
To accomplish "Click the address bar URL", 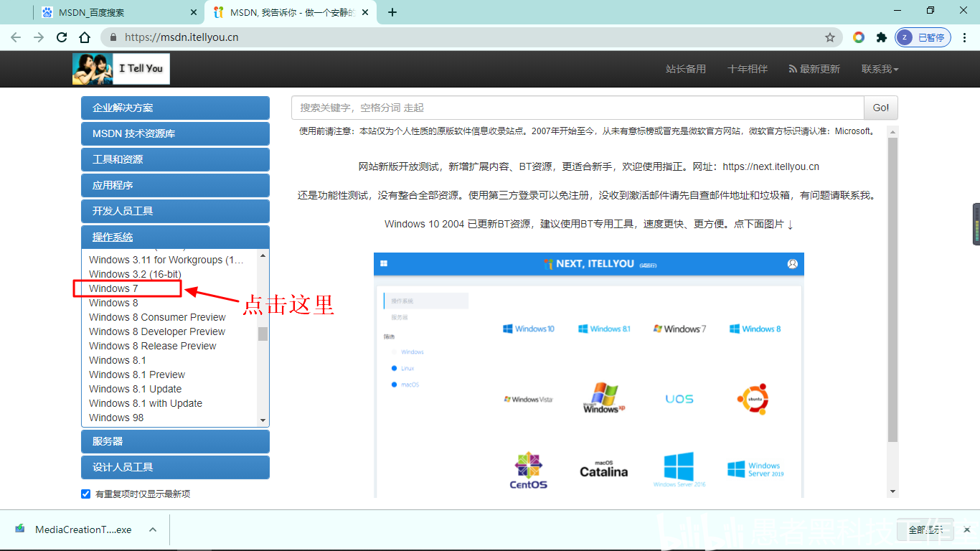I will point(182,37).
